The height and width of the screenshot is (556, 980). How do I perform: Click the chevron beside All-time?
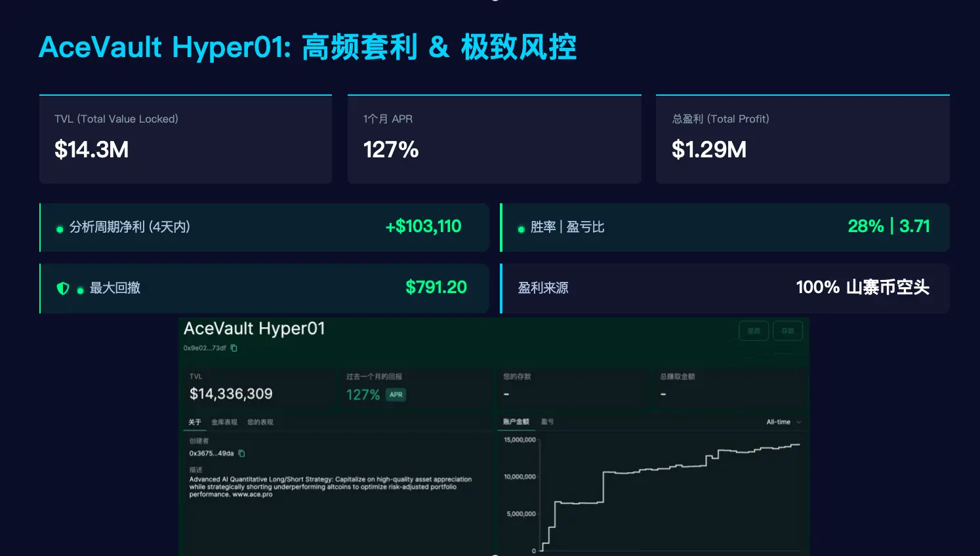[x=798, y=422]
